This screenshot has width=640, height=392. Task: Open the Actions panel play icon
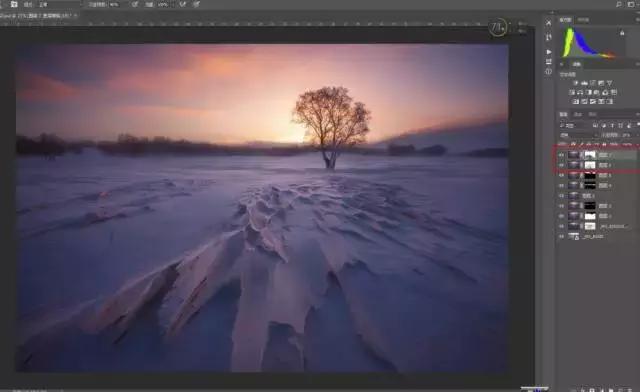(x=549, y=52)
